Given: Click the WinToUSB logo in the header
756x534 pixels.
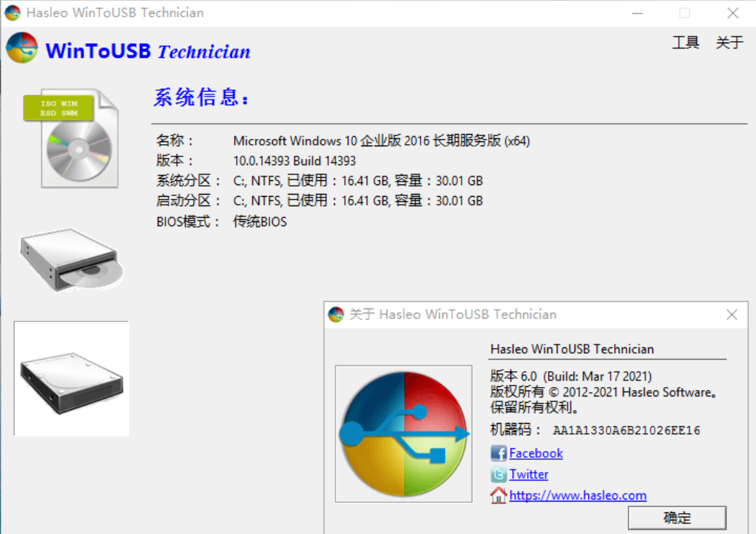Looking at the screenshot, I should pyautogui.click(x=22, y=48).
